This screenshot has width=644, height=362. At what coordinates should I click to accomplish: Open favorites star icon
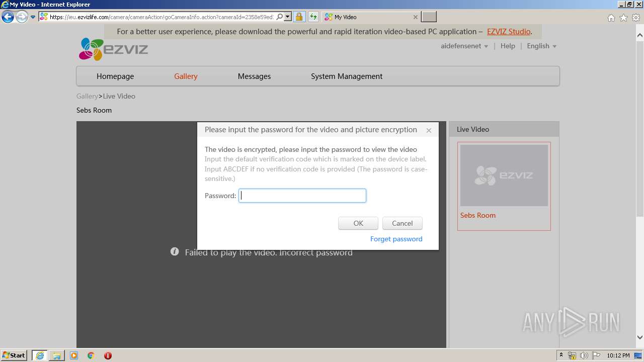pyautogui.click(x=623, y=18)
